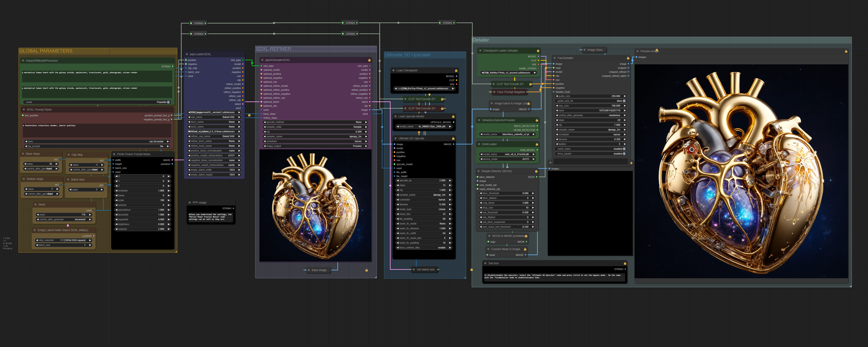Toggle force_inpaint enabled switch
The width and height of the screenshot is (868, 347).
(x=624, y=154)
